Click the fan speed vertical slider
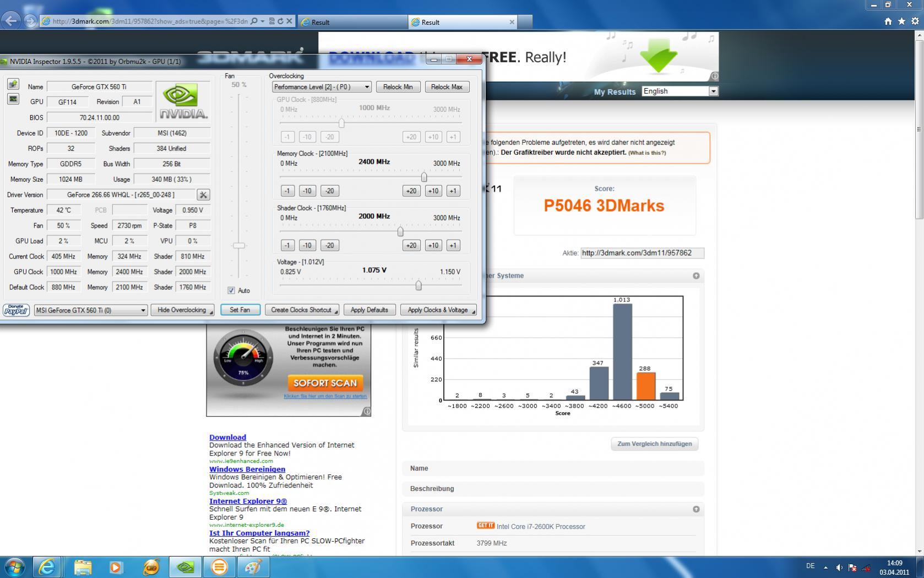 point(239,245)
